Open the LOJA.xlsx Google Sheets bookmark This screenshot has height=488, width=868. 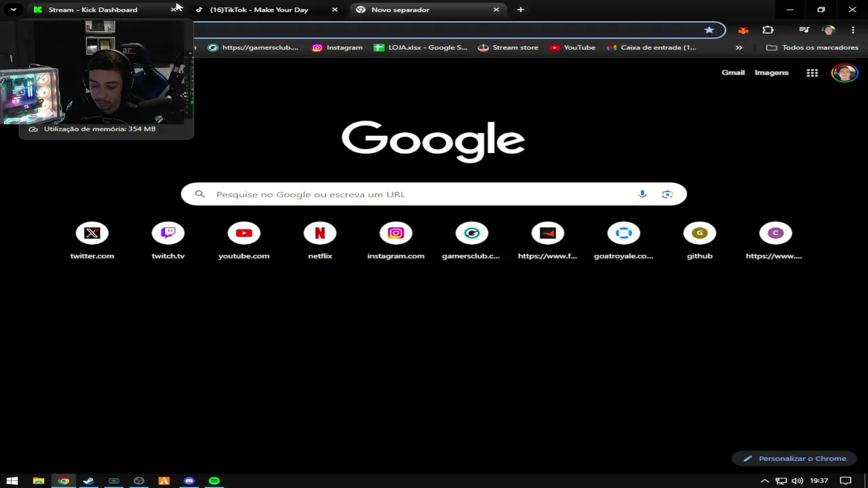coord(420,47)
